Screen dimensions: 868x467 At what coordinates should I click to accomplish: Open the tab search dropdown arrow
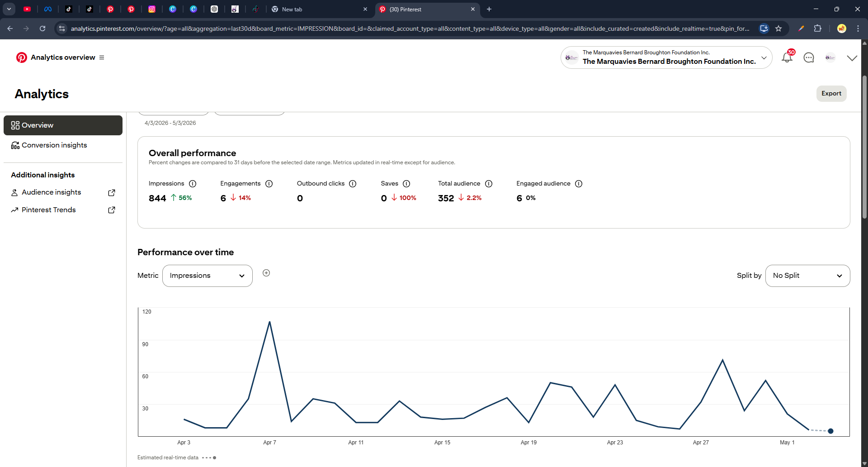(x=9, y=9)
